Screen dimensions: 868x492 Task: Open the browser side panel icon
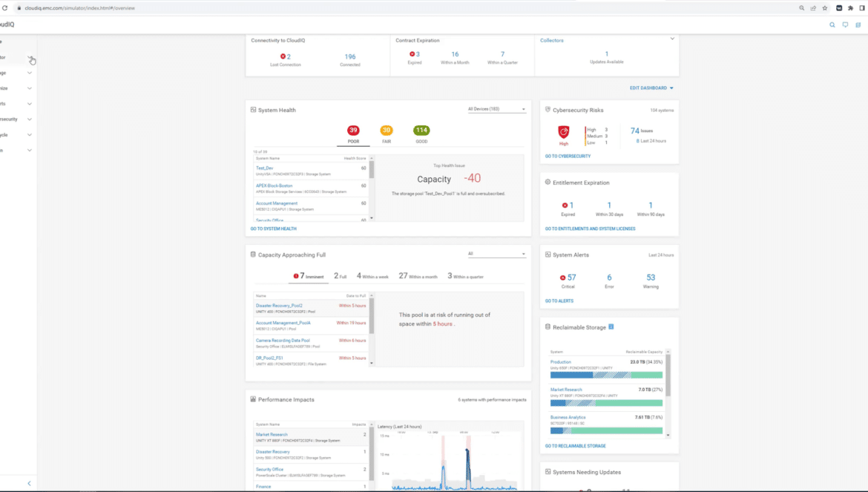click(862, 7)
